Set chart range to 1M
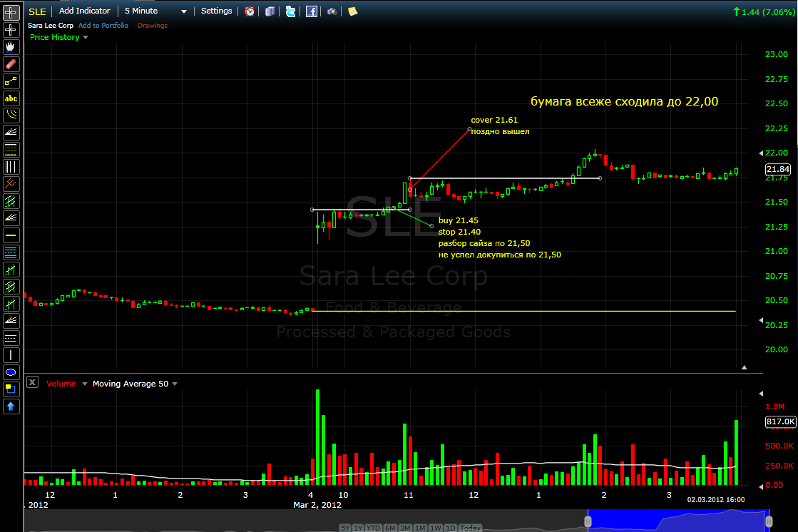The image size is (798, 532). [x=420, y=528]
